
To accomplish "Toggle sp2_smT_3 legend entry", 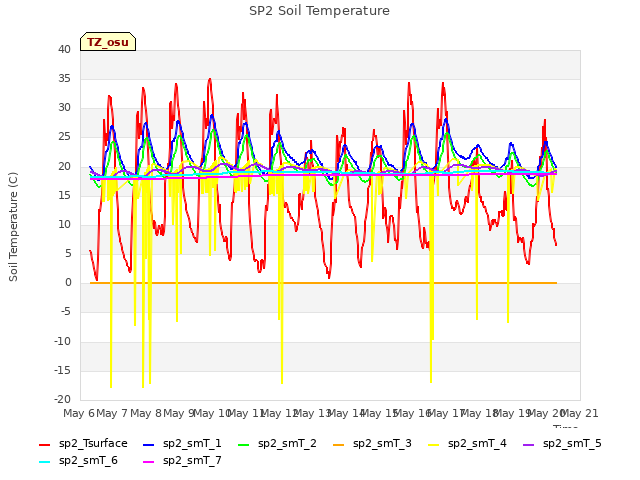I will (x=372, y=444).
